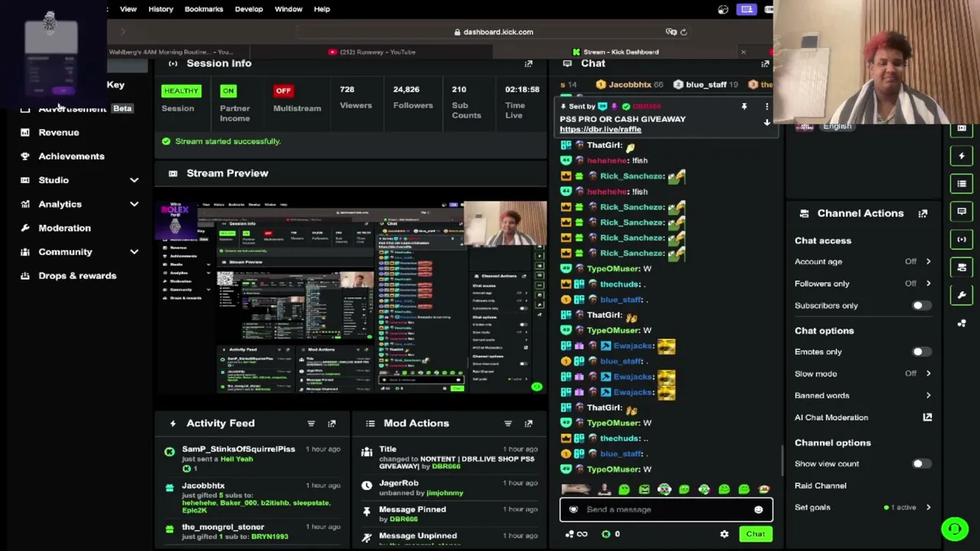The height and width of the screenshot is (551, 980).
Task: Open the dbr.live/raffle link
Action: click(600, 129)
